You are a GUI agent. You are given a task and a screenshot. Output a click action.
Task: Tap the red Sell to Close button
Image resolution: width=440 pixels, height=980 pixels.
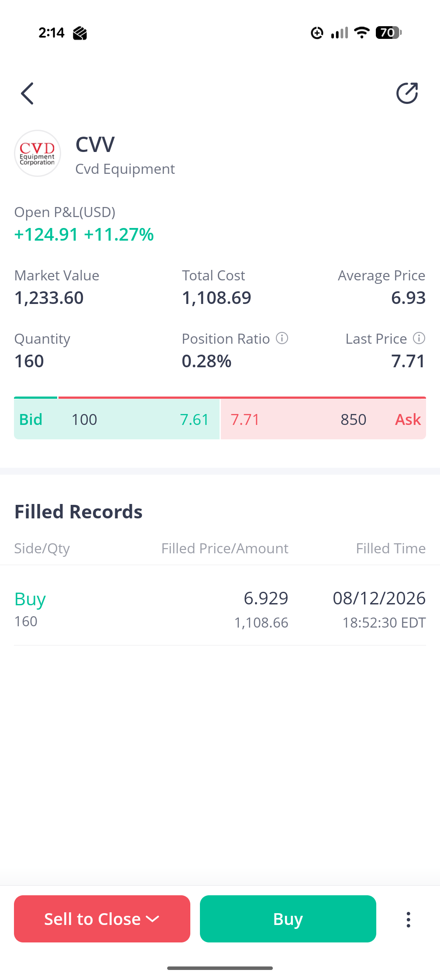tap(102, 919)
